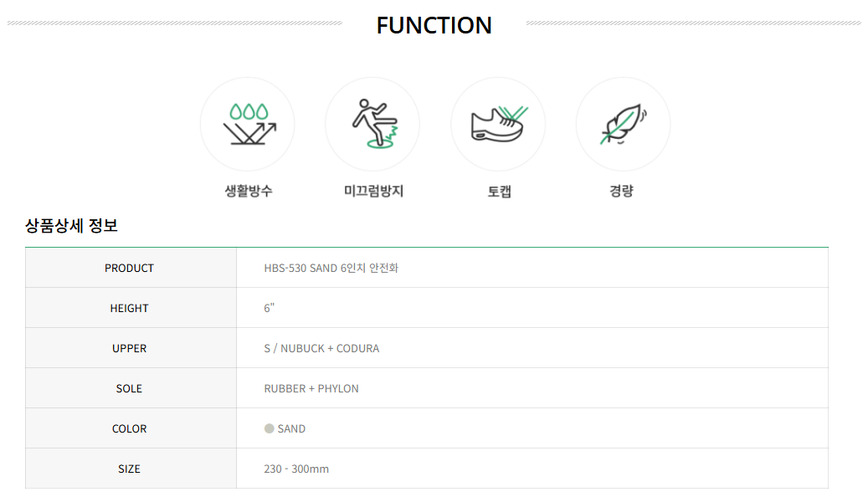This screenshot has height=497, width=868.
Task: Click the RUBBER + PHYLON sole value
Action: pyautogui.click(x=311, y=388)
